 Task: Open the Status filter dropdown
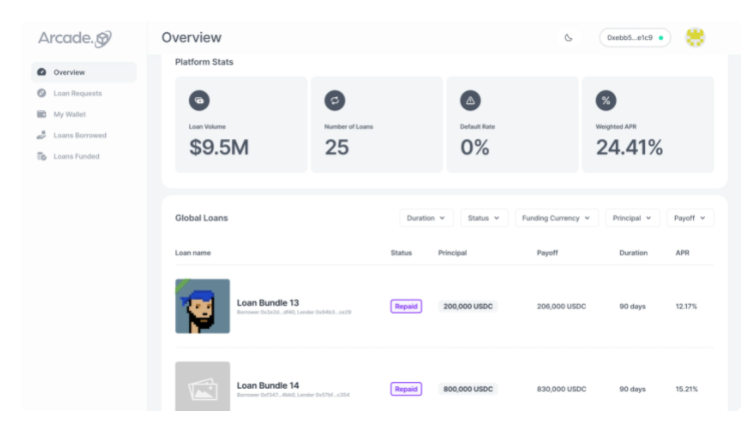[x=484, y=218]
